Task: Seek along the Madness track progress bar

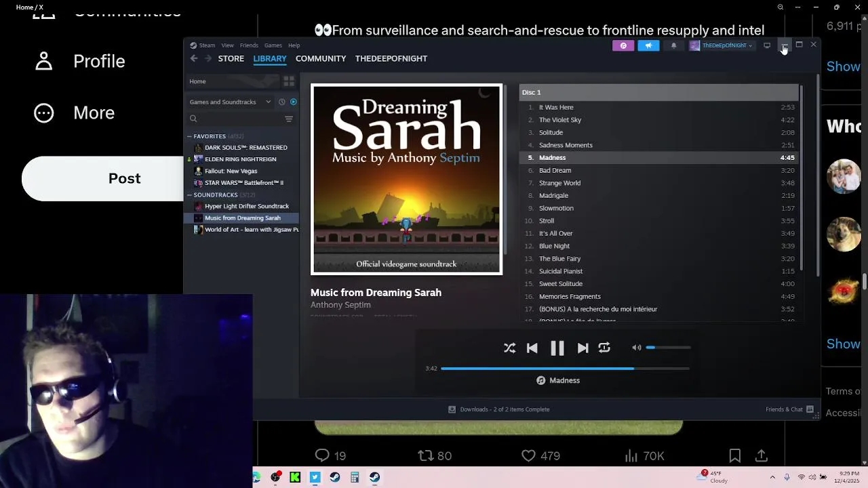Action: pyautogui.click(x=565, y=369)
